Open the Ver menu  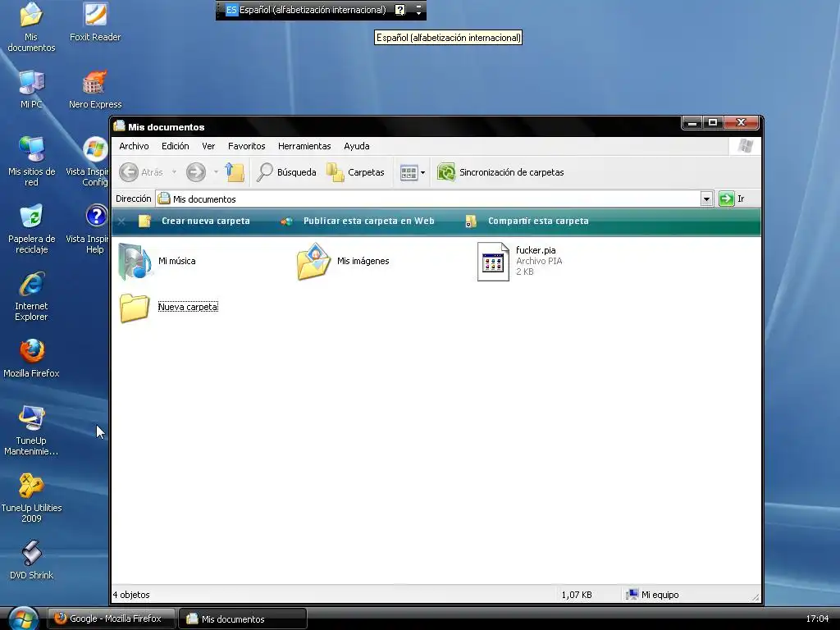tap(208, 146)
